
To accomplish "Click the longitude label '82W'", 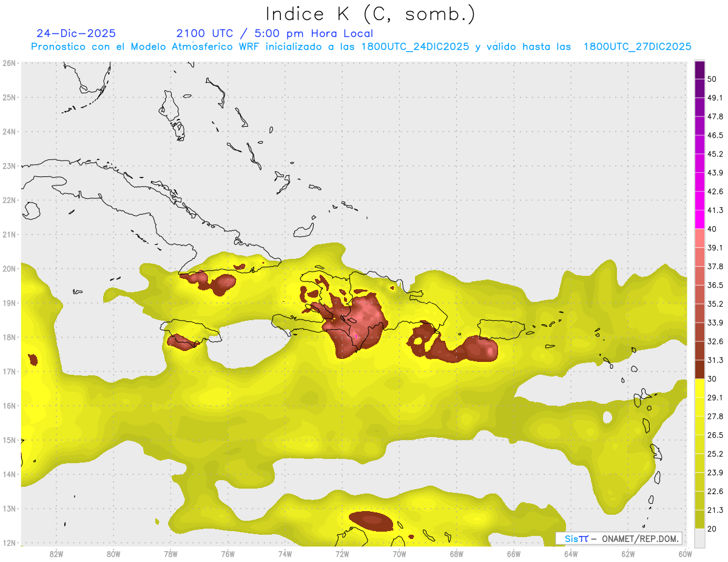I will tap(56, 554).
